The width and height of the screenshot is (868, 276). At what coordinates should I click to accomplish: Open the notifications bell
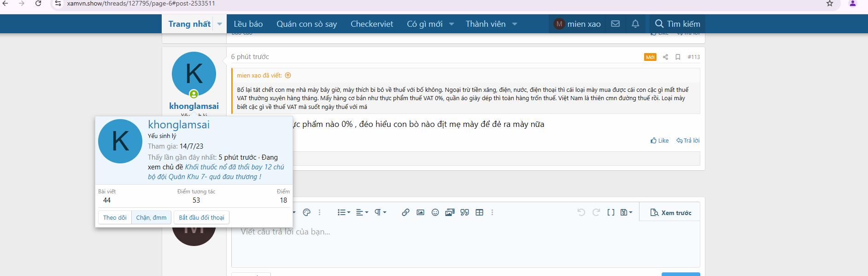tap(635, 24)
